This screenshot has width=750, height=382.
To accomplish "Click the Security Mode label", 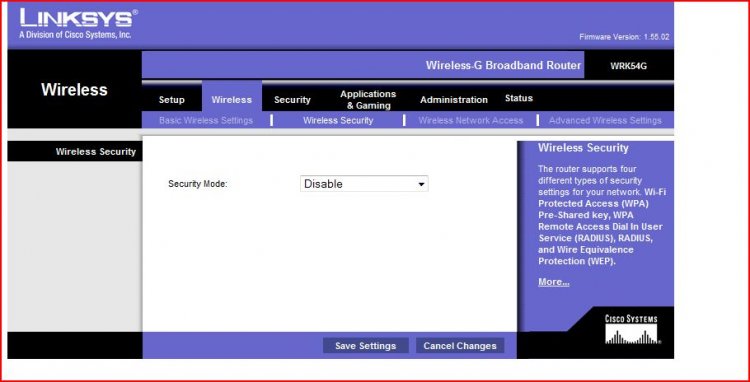I will click(x=198, y=184).
